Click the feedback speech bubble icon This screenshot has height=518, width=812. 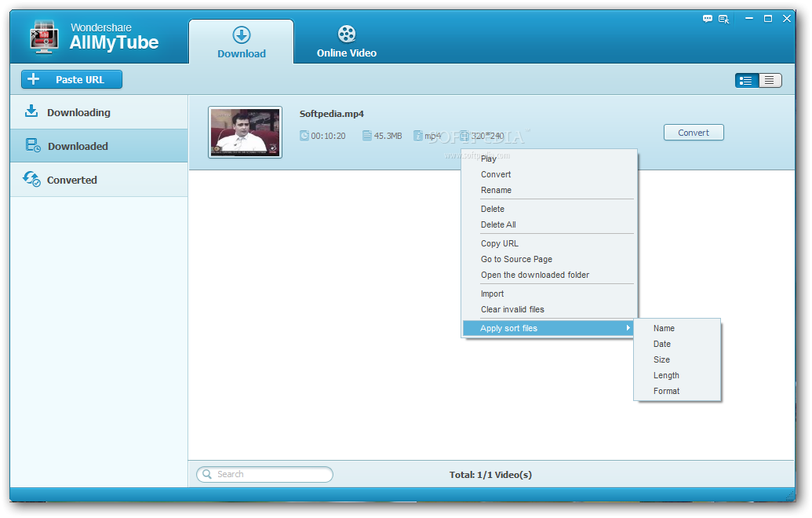coord(708,19)
